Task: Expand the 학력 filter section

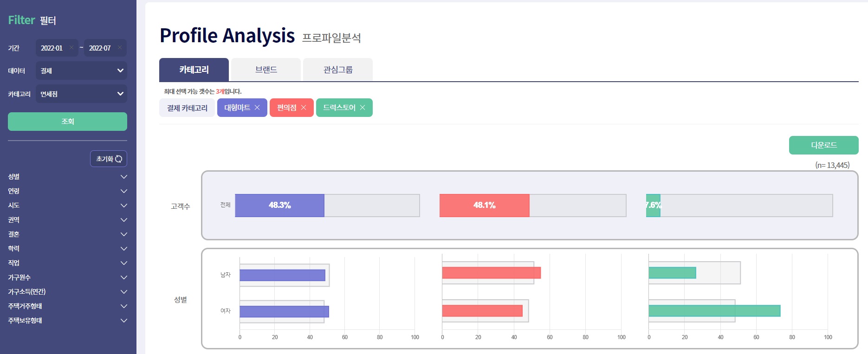Action: [67, 249]
